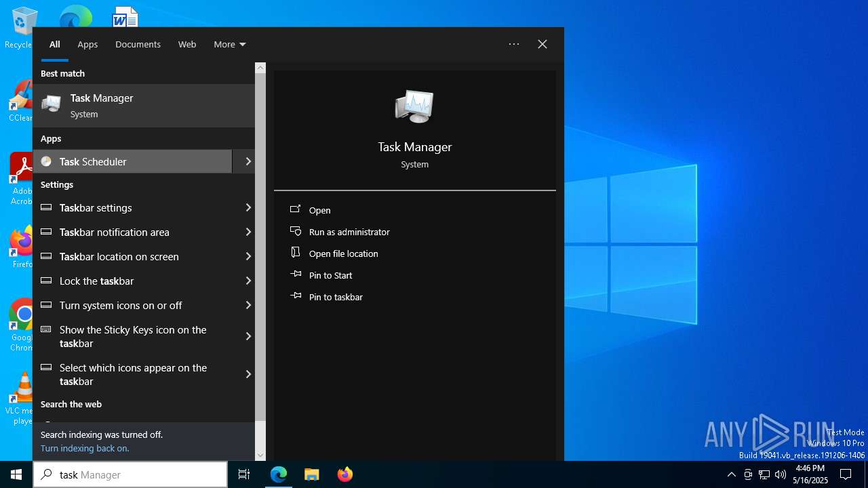Expand the Task Scheduler result arrow
The image size is (868, 488).
point(248,161)
